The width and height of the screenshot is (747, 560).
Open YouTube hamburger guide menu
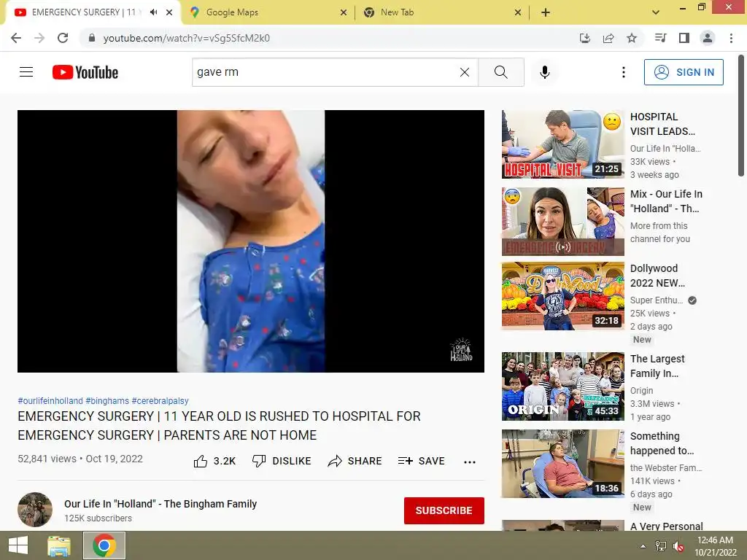click(26, 72)
